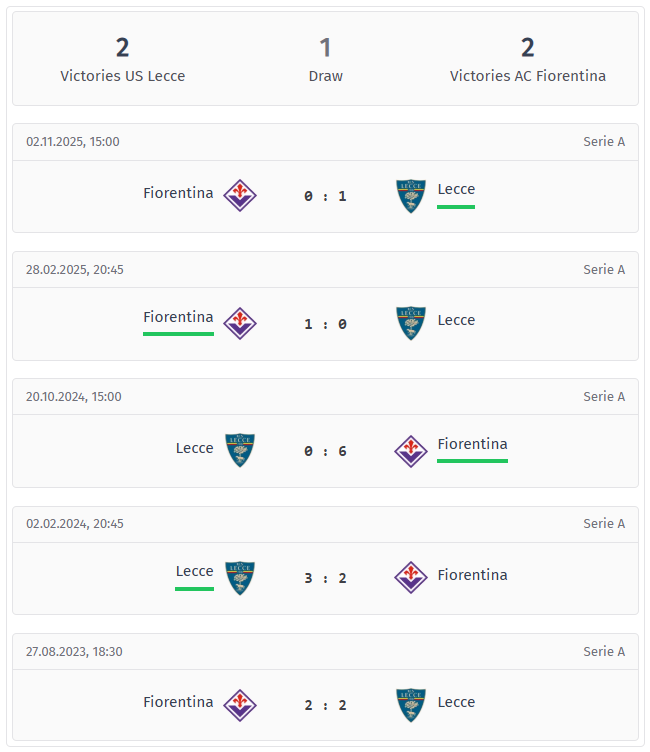Viewport: 650px width, 752px height.
Task: Click Fiorentina crest in 28.02.2025 match
Action: point(240,323)
